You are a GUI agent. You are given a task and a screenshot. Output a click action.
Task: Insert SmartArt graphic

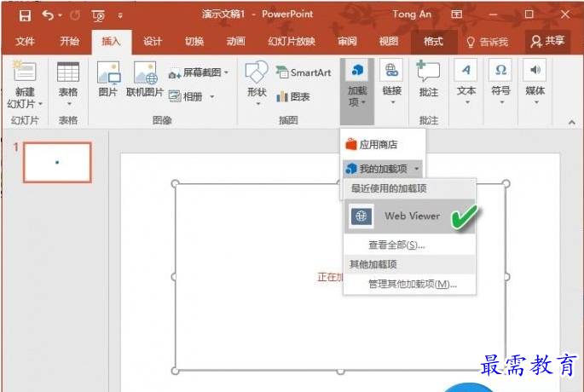(x=303, y=72)
